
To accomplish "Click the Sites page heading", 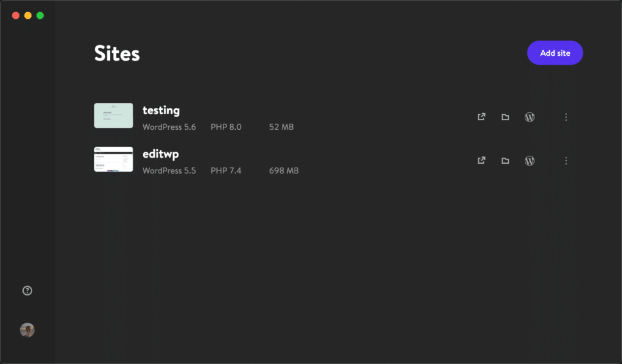I will coord(116,53).
